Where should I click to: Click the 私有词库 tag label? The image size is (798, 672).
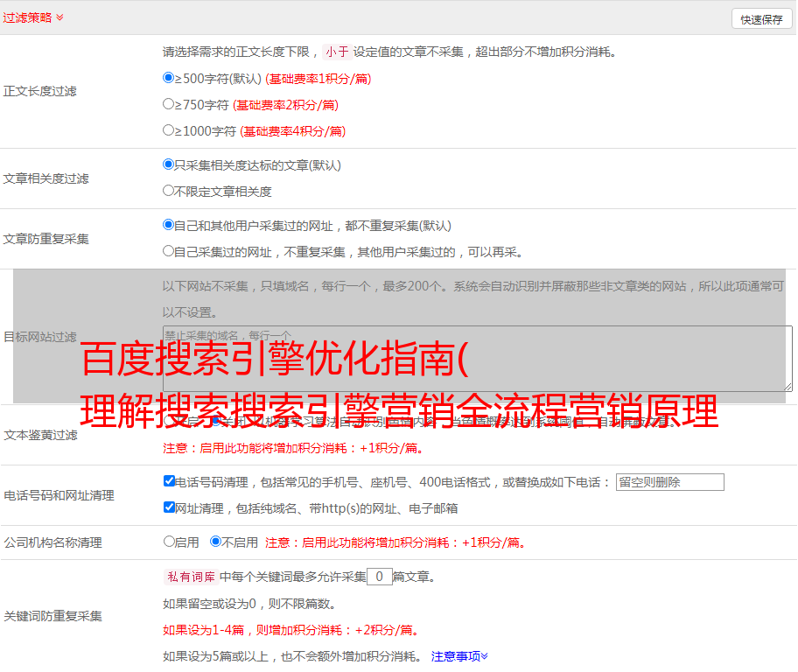click(x=190, y=577)
